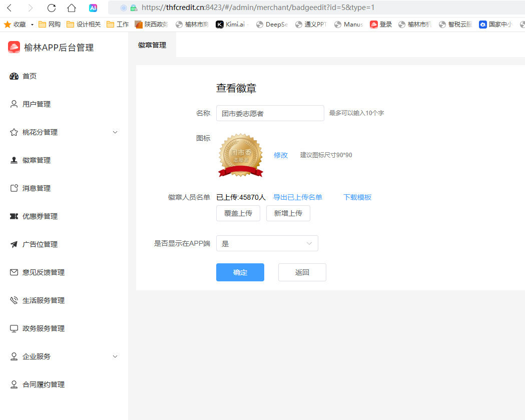This screenshot has width=525, height=420.
Task: Open the AI assistant icon in toolbar
Action: [x=93, y=8]
